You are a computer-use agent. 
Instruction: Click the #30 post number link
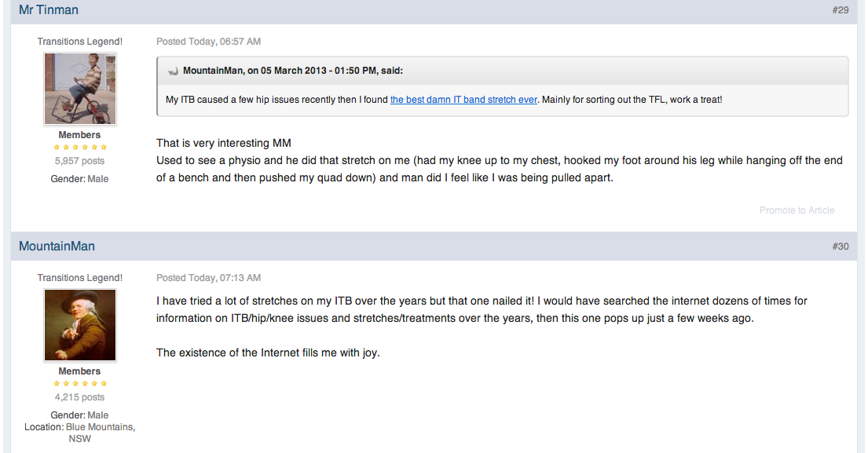(840, 247)
